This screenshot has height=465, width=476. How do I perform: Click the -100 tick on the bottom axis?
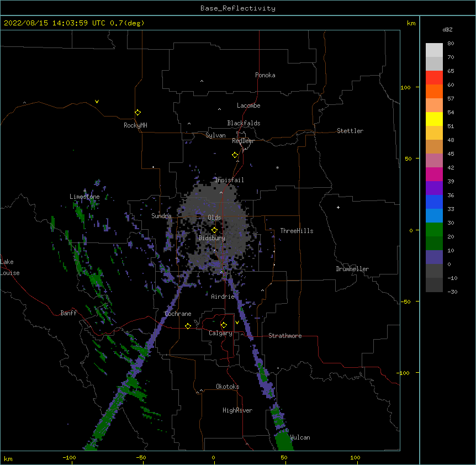click(x=69, y=457)
